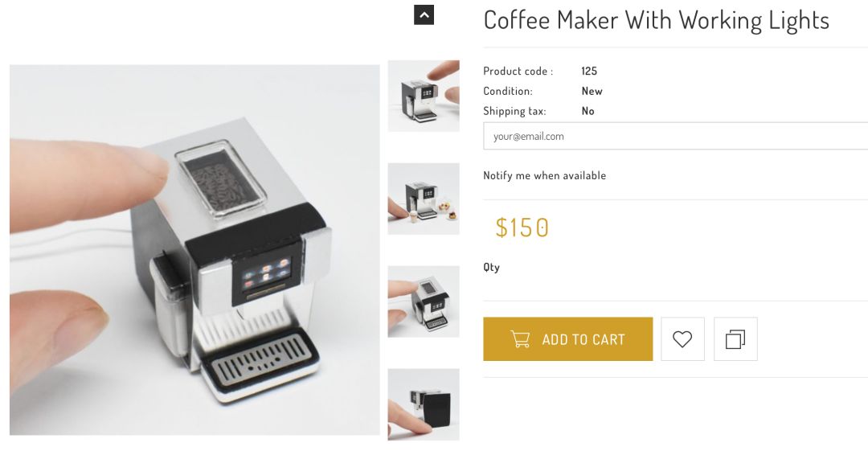Click the ADD TO CART button
Viewport: 868px width, 451px height.
pos(567,339)
